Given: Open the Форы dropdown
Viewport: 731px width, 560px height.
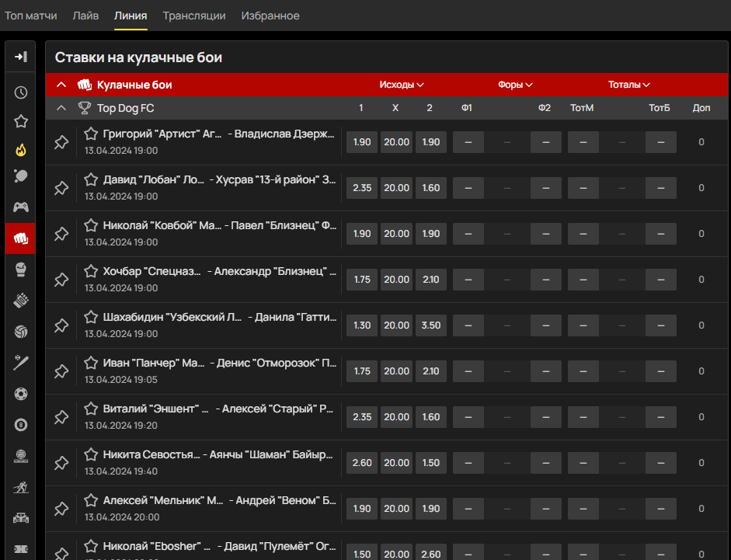Looking at the screenshot, I should pos(515,85).
